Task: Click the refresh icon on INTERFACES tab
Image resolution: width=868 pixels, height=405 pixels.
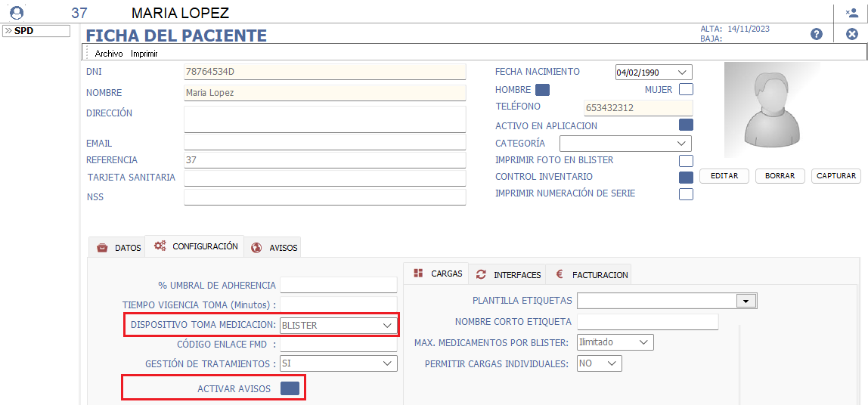Action: click(x=481, y=275)
